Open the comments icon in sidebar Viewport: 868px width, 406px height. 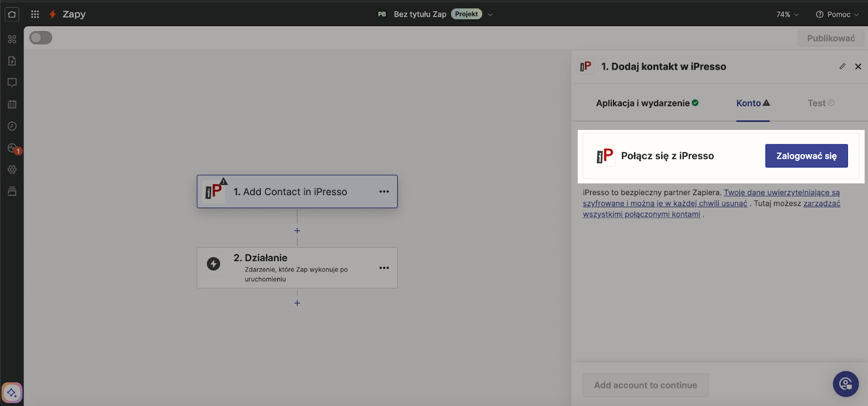click(12, 82)
